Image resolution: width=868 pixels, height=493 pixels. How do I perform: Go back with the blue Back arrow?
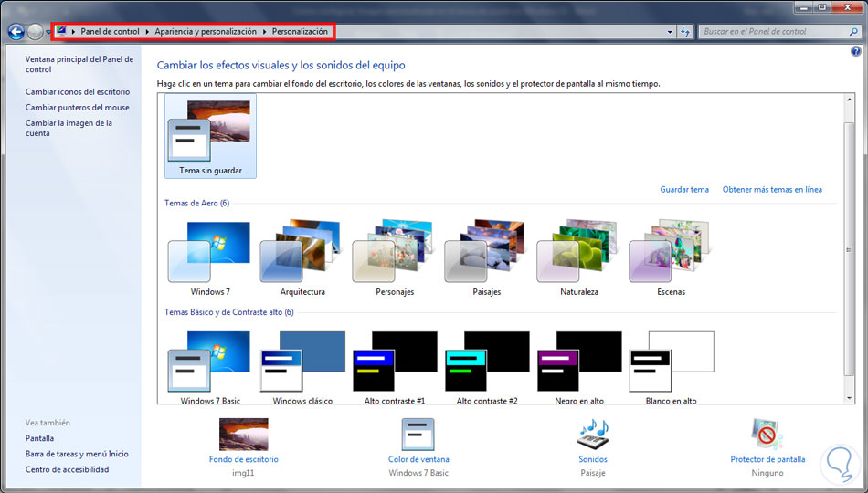pos(16,32)
